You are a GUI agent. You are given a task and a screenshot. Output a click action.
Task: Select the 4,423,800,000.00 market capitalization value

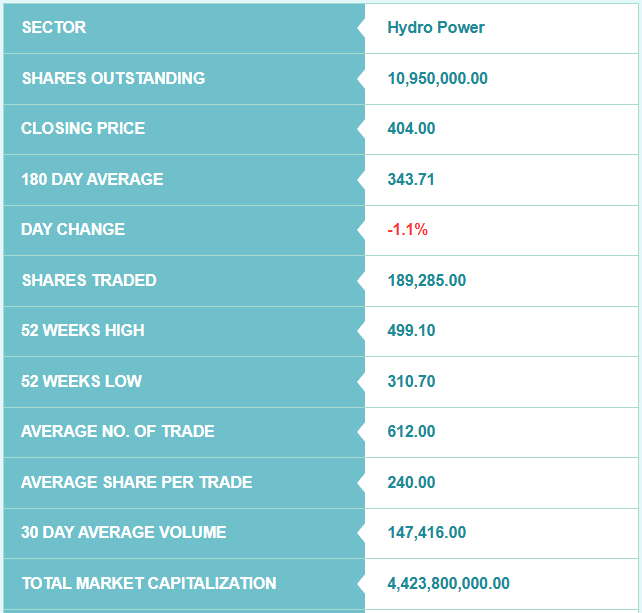pyautogui.click(x=448, y=583)
